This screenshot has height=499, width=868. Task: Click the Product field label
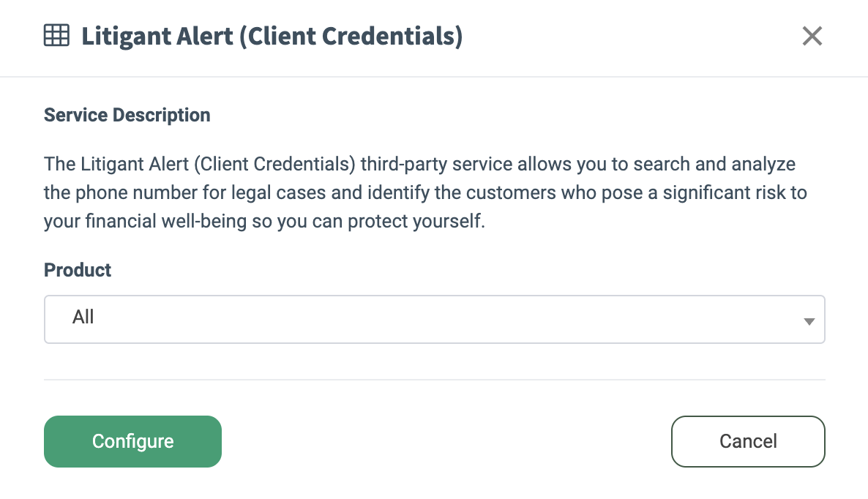(x=78, y=270)
